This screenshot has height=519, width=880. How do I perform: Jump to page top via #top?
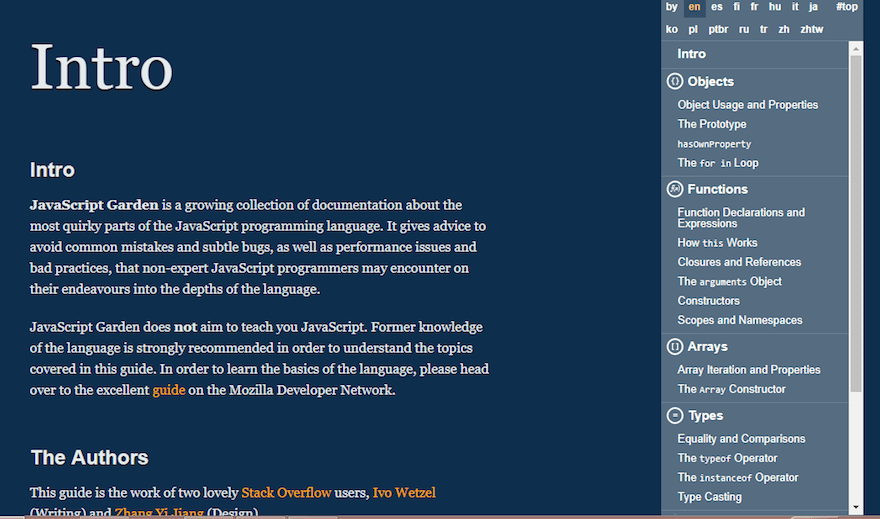pyautogui.click(x=846, y=7)
